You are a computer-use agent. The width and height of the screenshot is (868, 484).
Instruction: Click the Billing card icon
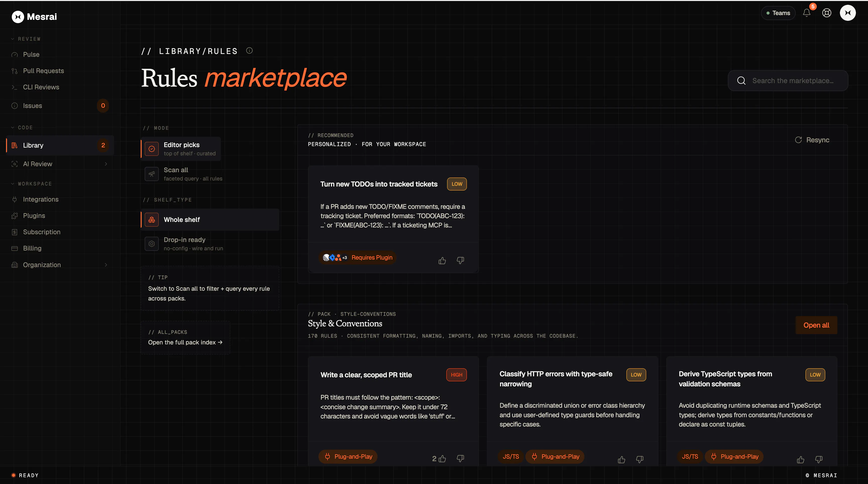(15, 249)
